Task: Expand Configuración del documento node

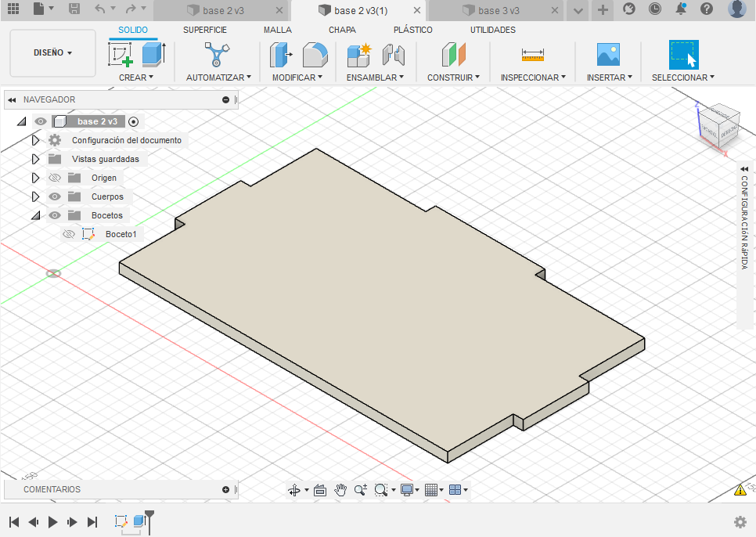Action: [x=35, y=140]
